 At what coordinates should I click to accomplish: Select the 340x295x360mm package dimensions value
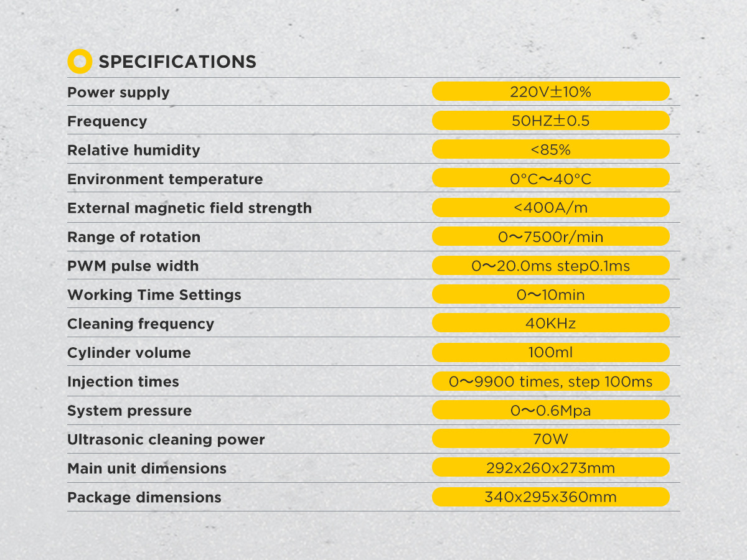(x=550, y=497)
